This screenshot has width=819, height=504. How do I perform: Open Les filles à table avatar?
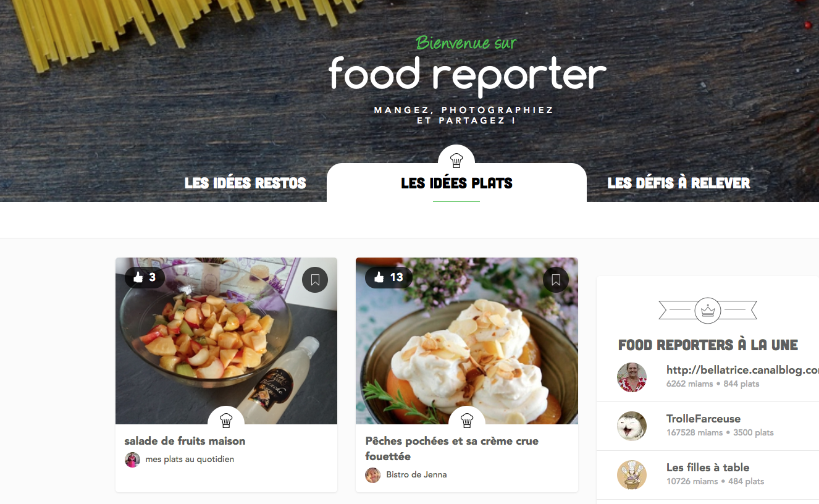pos(632,475)
